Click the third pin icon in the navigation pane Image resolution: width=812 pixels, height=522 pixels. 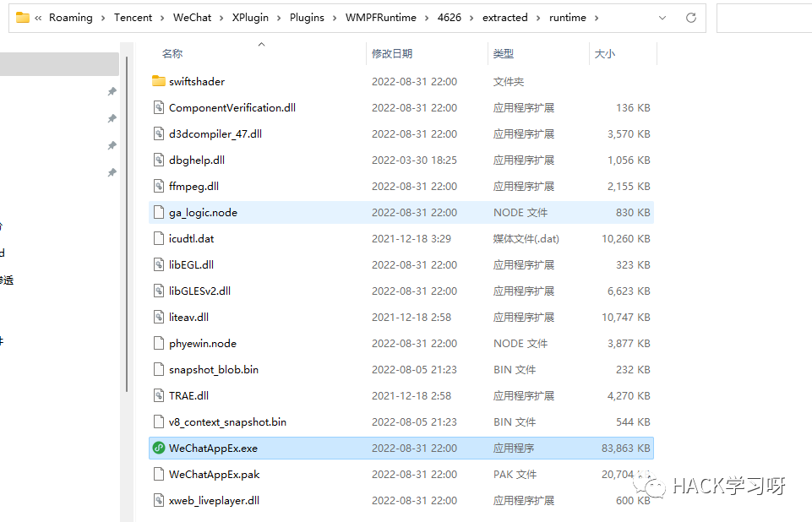(x=112, y=145)
